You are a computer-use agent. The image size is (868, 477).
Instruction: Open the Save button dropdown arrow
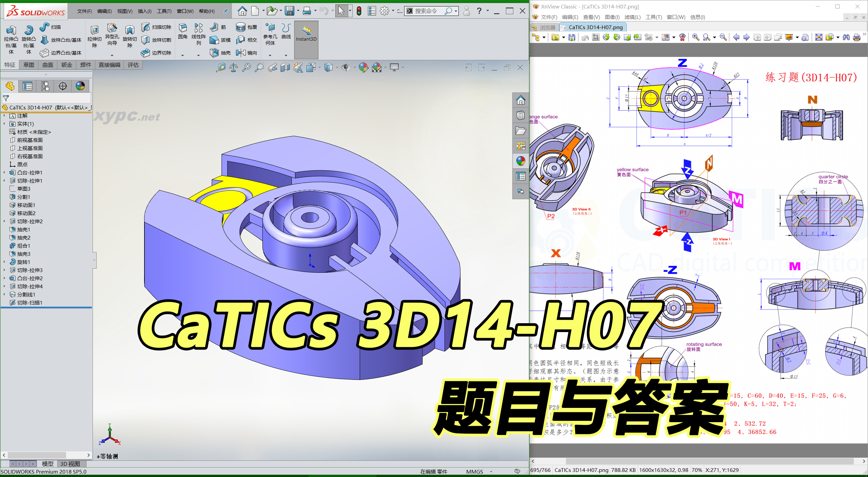[298, 11]
